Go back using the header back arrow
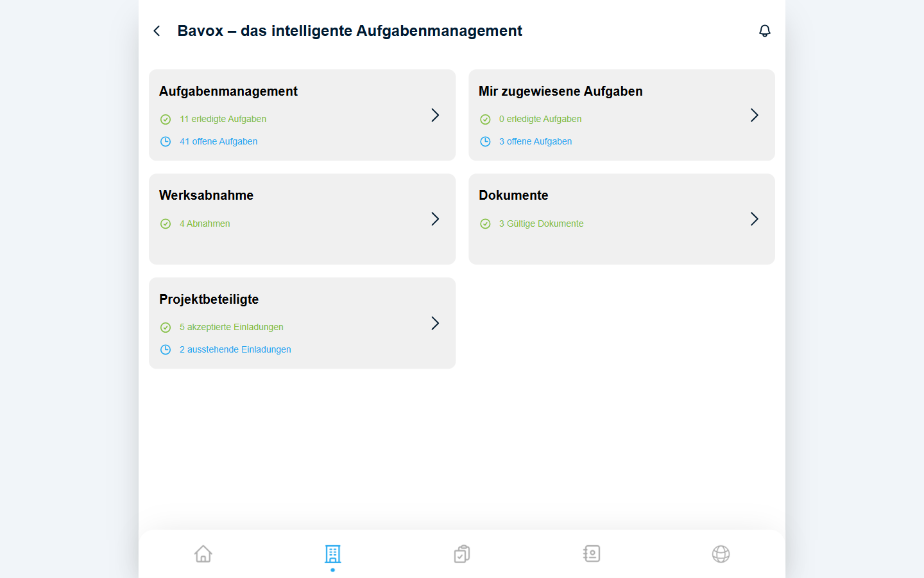The image size is (924, 578). [x=157, y=31]
